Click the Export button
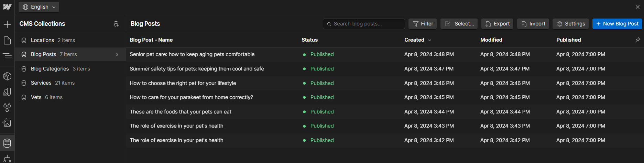 [x=497, y=24]
